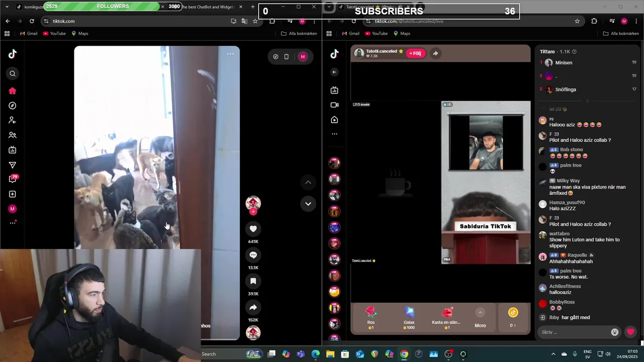Open Gmail bookmark in left browser

29,34
